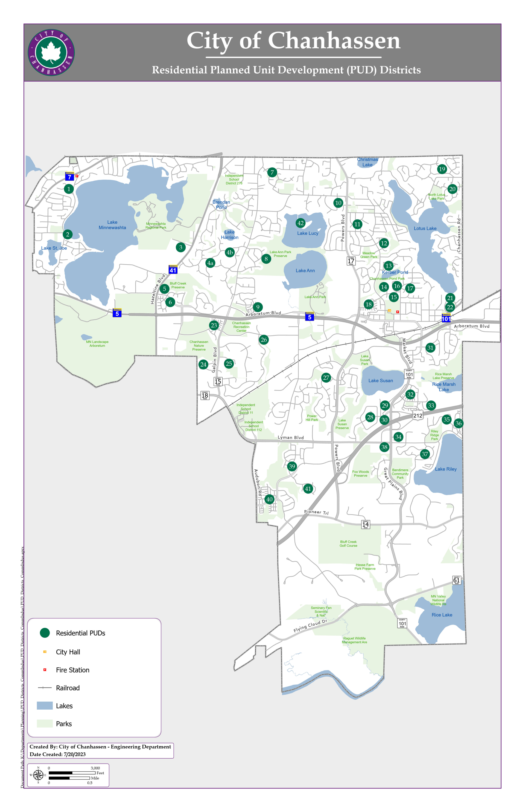Click the green Residential PUDs legend circle

pos(45,633)
